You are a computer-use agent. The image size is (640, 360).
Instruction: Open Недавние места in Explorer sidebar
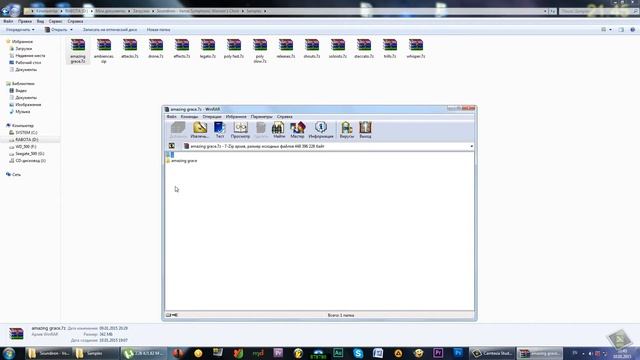pos(30,56)
